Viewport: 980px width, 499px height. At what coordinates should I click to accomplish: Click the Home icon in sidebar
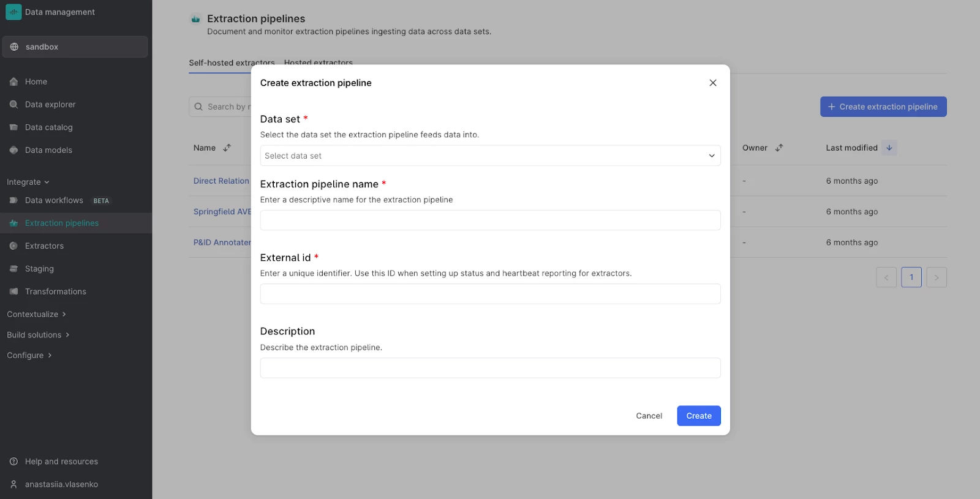[13, 81]
